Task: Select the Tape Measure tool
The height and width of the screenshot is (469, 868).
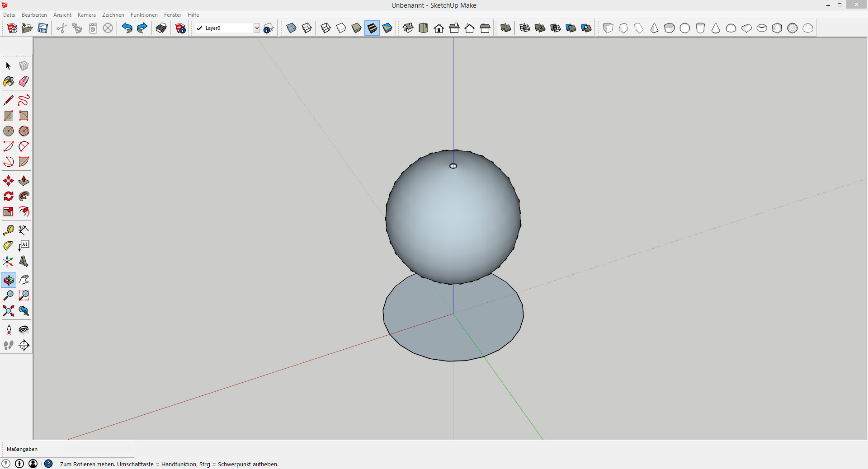Action: coord(8,230)
